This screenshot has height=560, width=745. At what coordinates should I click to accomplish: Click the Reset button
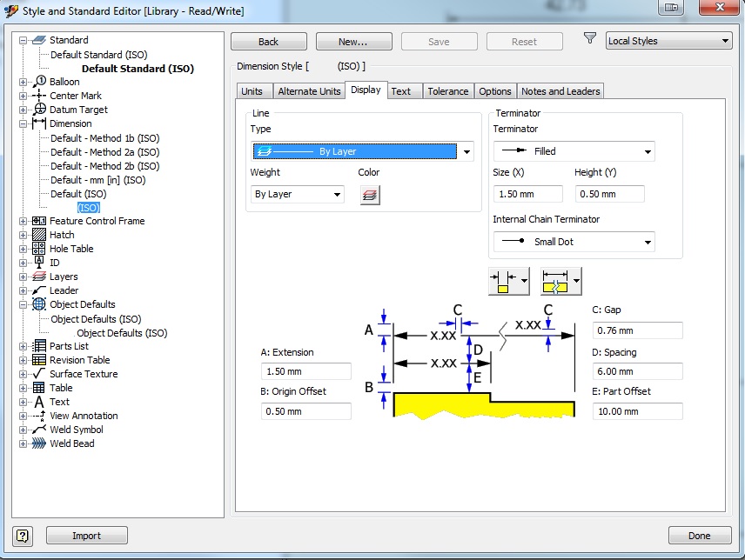coord(524,41)
